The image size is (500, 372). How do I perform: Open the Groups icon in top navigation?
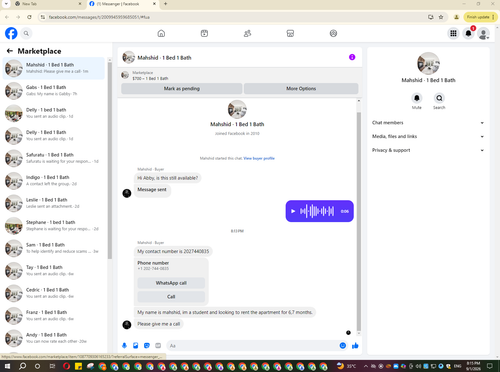pyautogui.click(x=333, y=33)
